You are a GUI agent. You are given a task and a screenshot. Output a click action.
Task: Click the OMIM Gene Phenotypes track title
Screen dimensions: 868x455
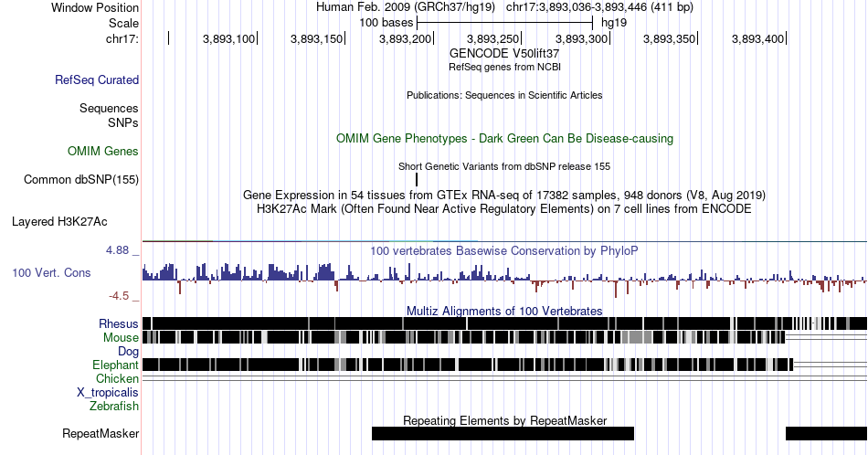click(504, 138)
